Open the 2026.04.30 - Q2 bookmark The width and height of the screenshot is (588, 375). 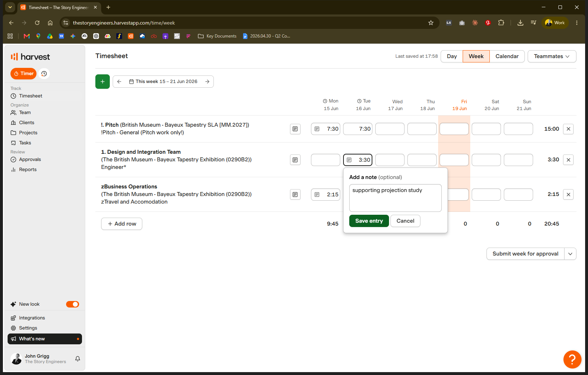click(266, 36)
